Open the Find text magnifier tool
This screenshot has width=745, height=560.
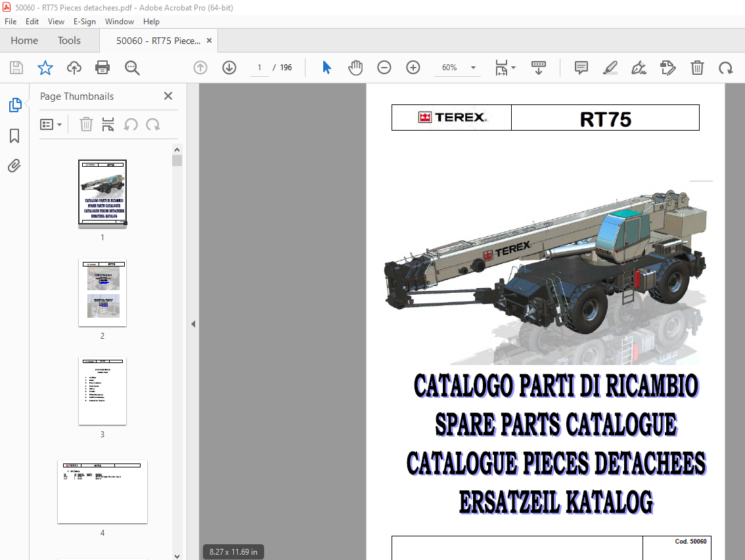coord(132,68)
